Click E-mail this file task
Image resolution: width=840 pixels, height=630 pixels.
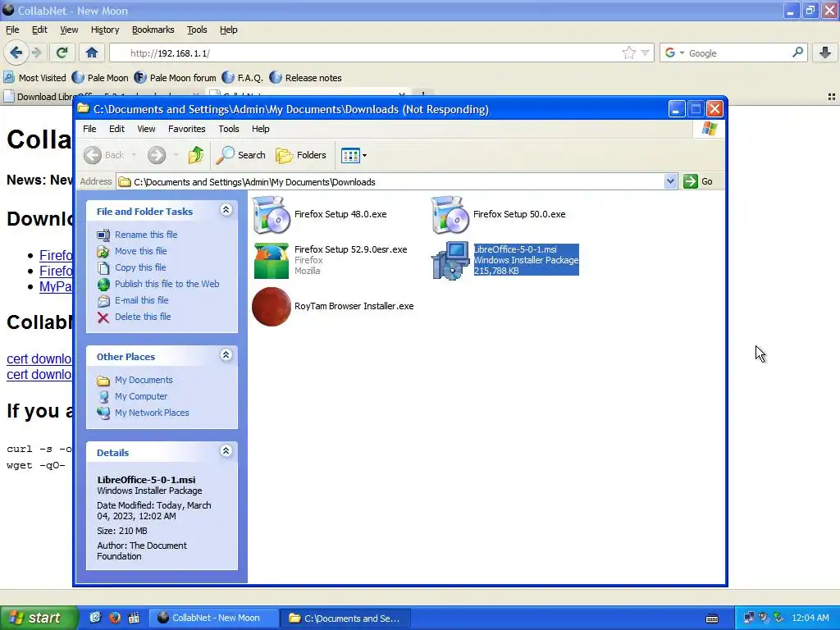click(x=141, y=300)
